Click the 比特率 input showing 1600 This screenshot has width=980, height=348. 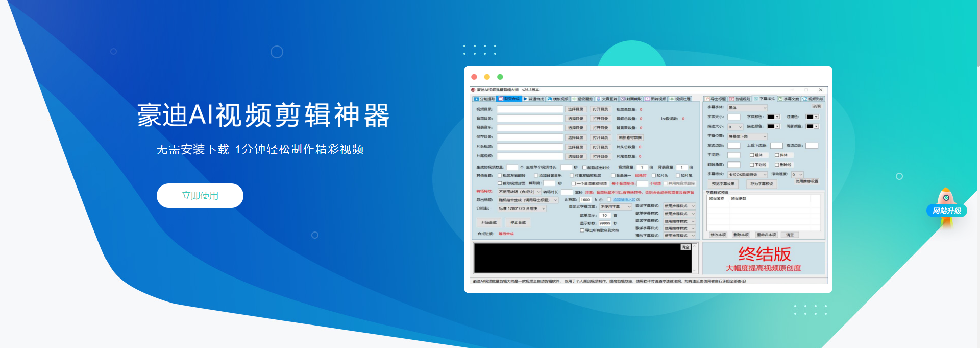pos(586,200)
